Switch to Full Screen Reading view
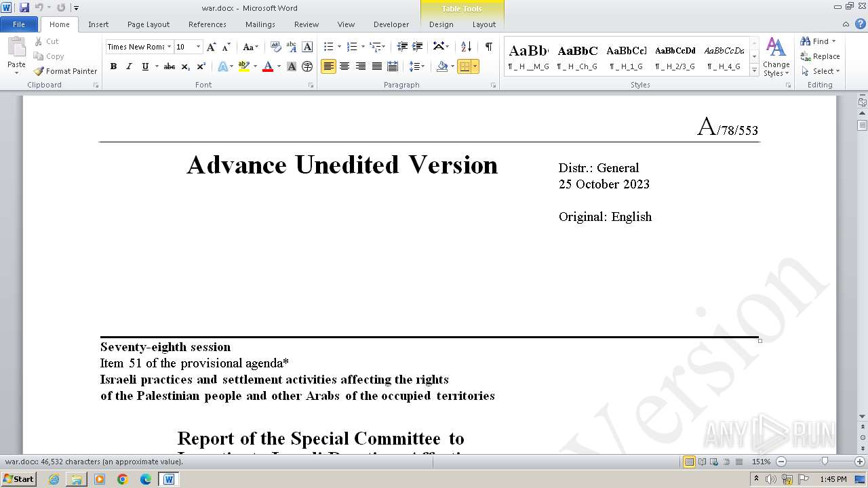868x488 pixels. point(702,462)
